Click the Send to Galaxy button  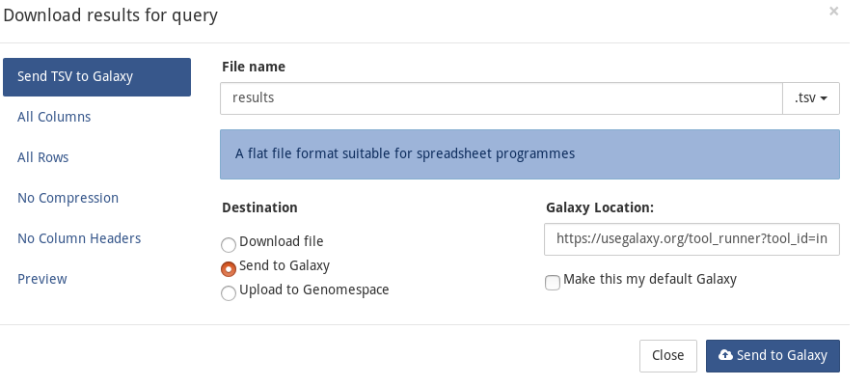tap(773, 355)
